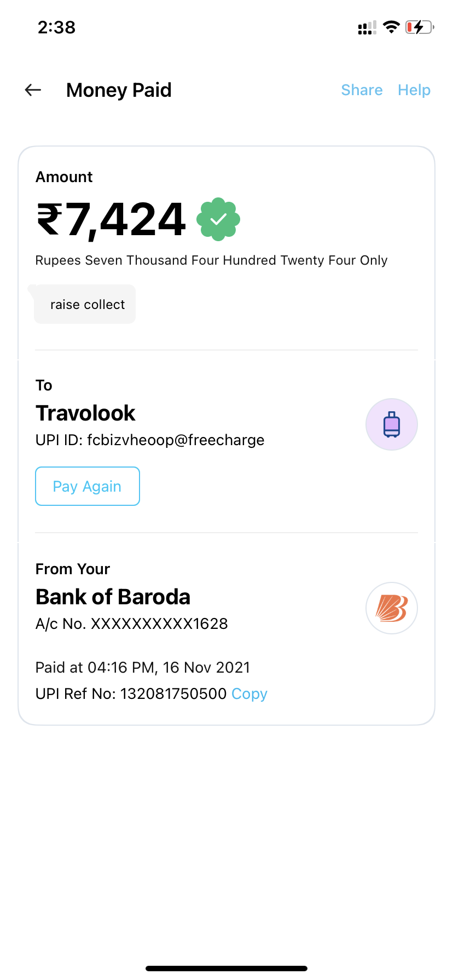Tap the Travolook recipient name

[x=85, y=413]
